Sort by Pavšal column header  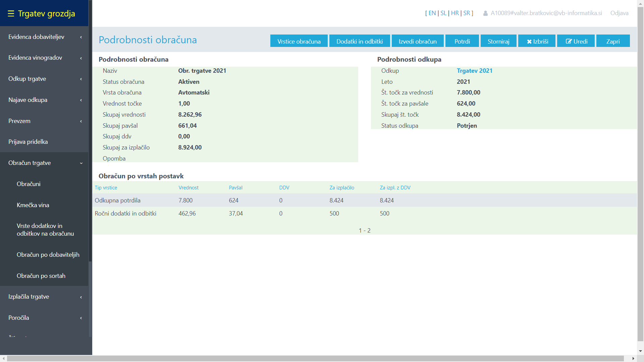pos(235,188)
